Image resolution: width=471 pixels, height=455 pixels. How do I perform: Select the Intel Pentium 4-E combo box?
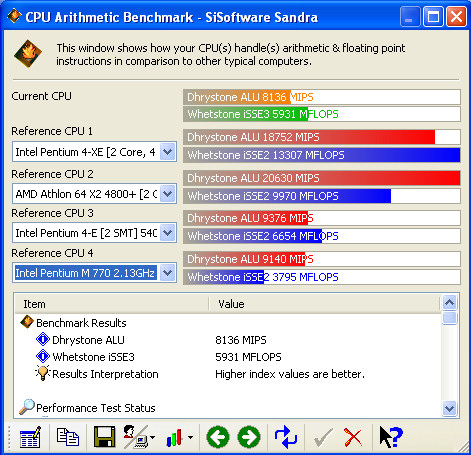point(94,233)
